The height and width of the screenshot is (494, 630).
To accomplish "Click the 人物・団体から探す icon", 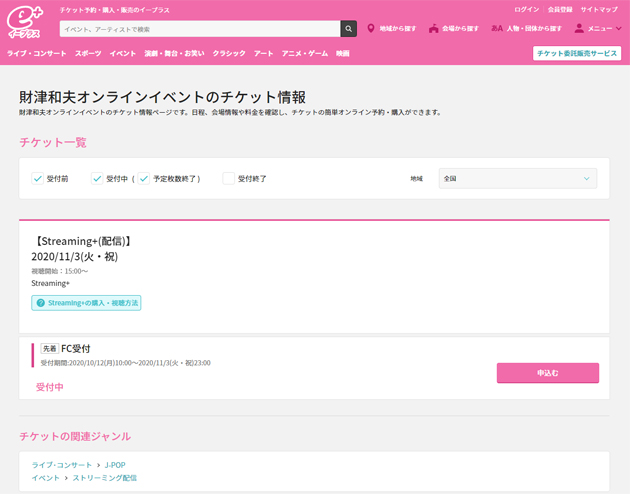I will [497, 29].
